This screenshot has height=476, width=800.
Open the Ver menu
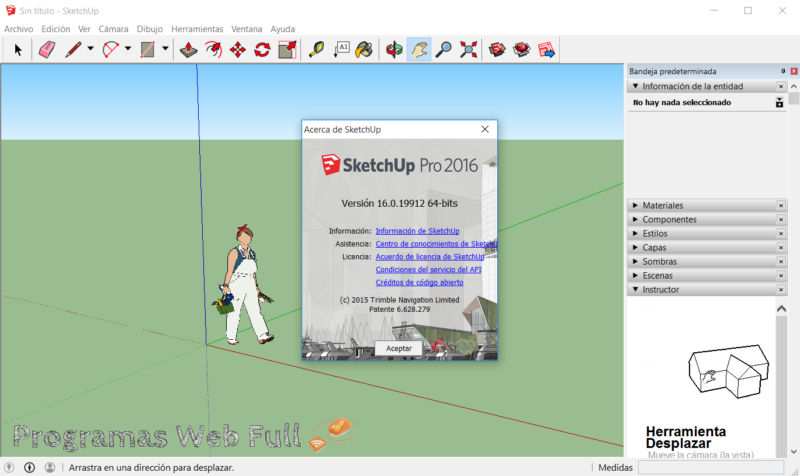[84, 29]
